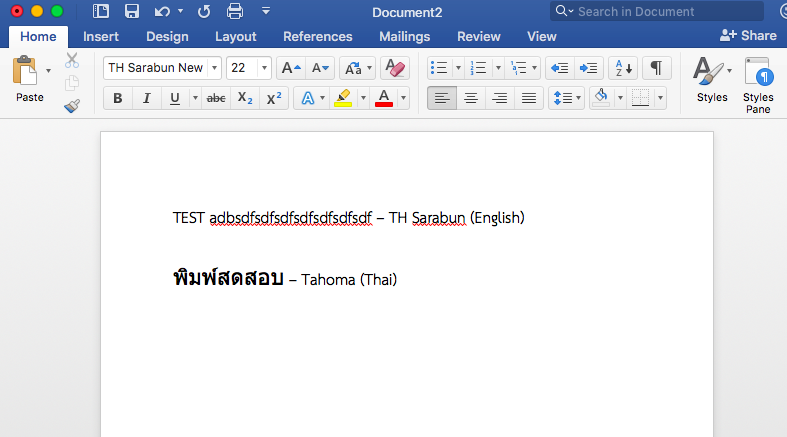The image size is (787, 437).
Task: Expand the Paste options arrow
Action: [48, 71]
